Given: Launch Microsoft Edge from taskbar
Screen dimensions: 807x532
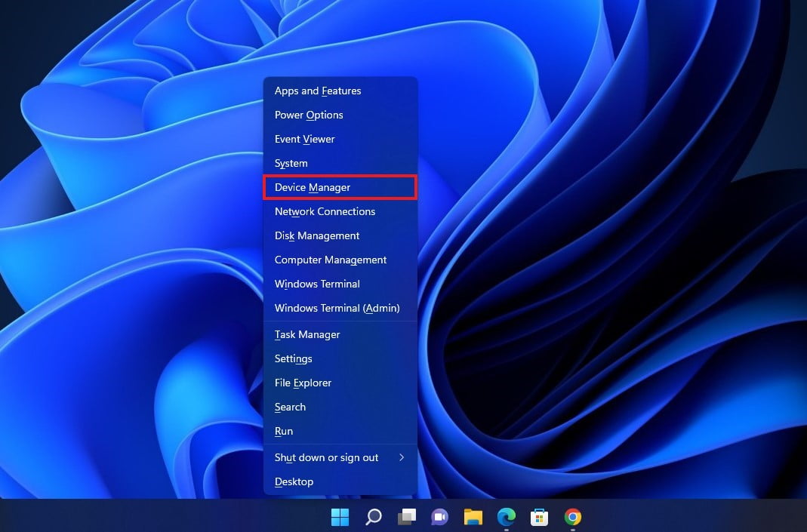Looking at the screenshot, I should (506, 517).
